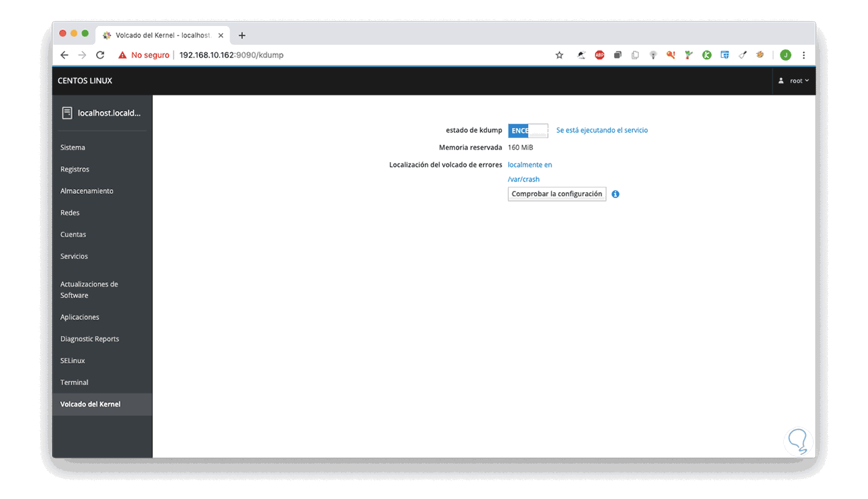The width and height of the screenshot is (868, 499).
Task: Show info about configuration check
Action: coord(616,194)
